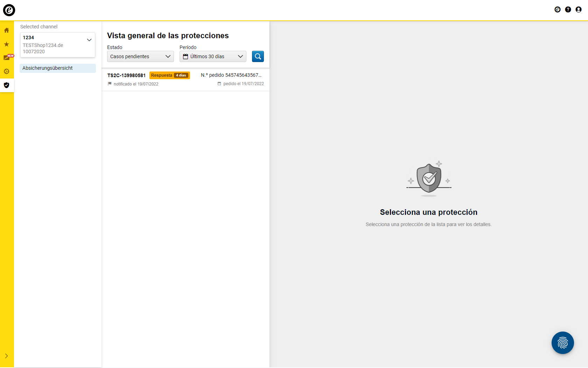Open the home dashboard sidebar icon
This screenshot has height=368, width=588.
(7, 30)
